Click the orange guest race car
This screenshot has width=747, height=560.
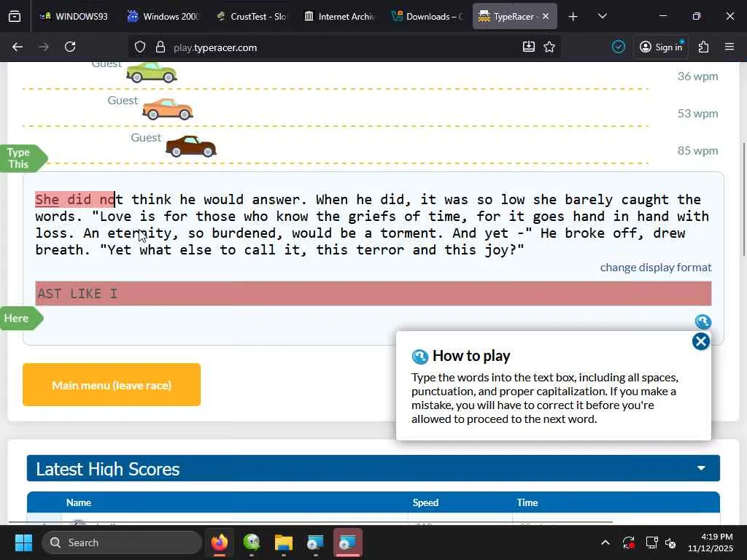point(168,109)
